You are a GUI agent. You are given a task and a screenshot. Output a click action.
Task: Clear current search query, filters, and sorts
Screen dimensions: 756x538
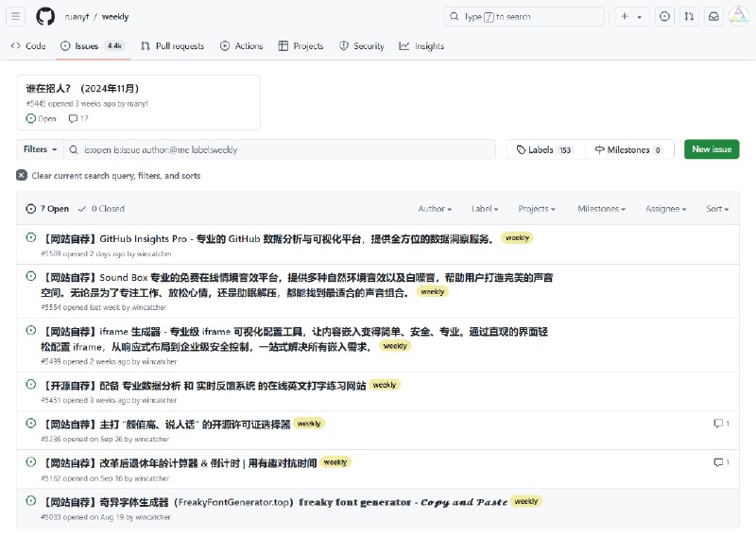109,176
